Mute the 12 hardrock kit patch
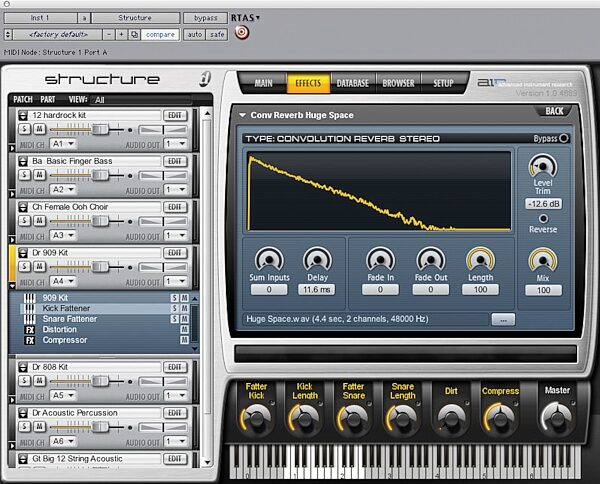Screen dimensions: 600x484 tap(39, 129)
